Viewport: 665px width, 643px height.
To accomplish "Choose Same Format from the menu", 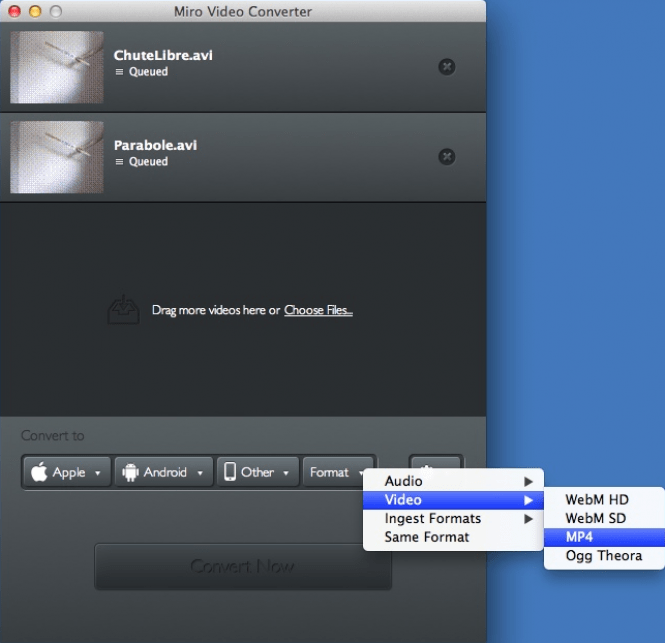I will coord(427,537).
